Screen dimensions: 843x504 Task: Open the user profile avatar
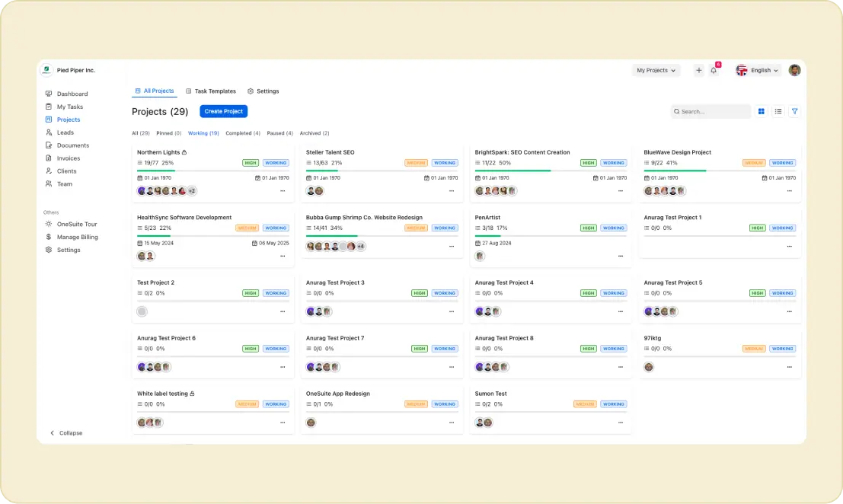pos(794,70)
